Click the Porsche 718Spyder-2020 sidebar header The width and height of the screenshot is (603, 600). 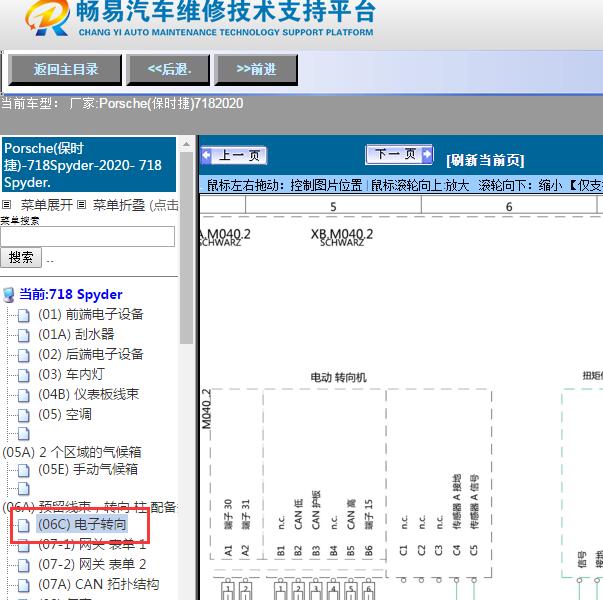(89, 165)
